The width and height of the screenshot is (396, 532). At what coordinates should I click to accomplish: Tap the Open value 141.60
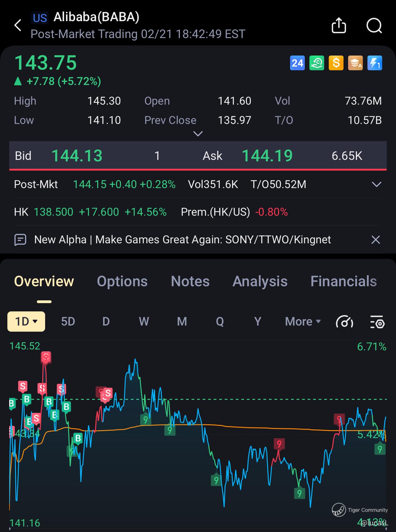coord(235,101)
